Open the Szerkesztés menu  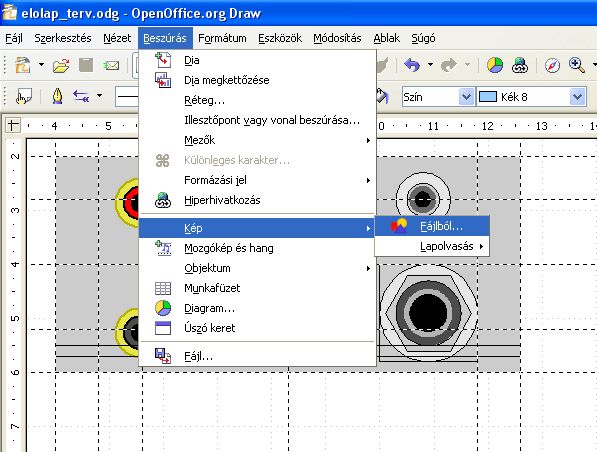pyautogui.click(x=63, y=38)
